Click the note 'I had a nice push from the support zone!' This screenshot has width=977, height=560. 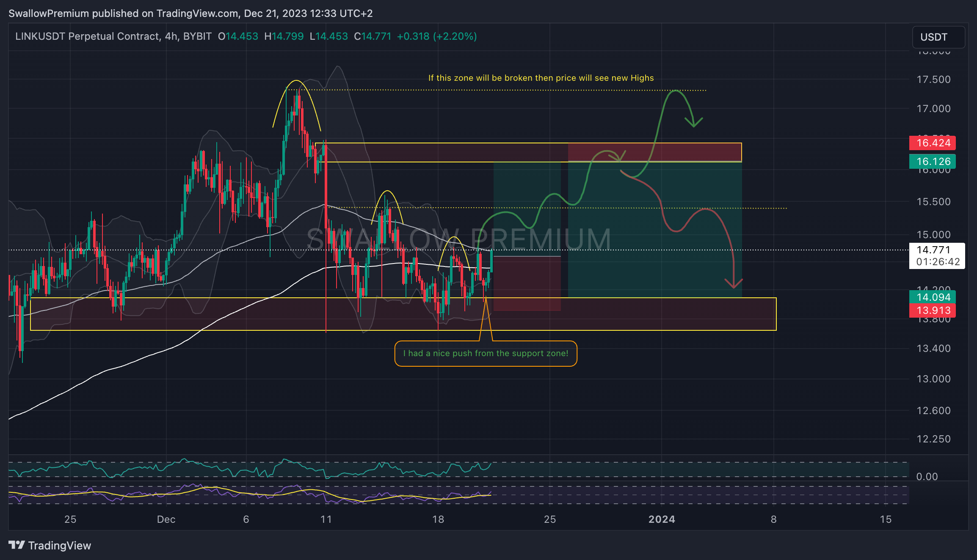[486, 354]
